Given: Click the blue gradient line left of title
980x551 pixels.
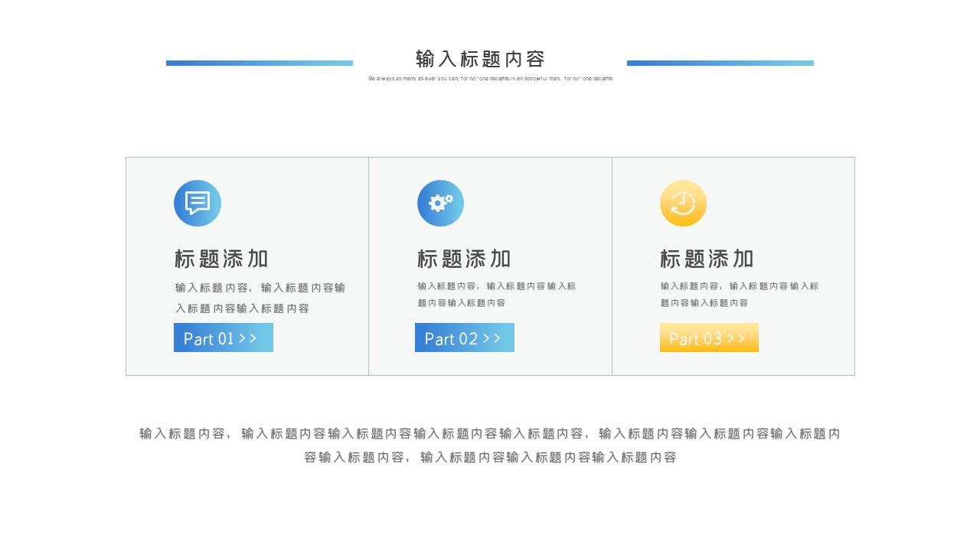Looking at the screenshot, I should (259, 62).
